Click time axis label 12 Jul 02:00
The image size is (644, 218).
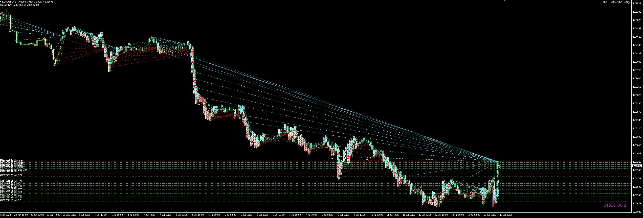click(x=425, y=215)
